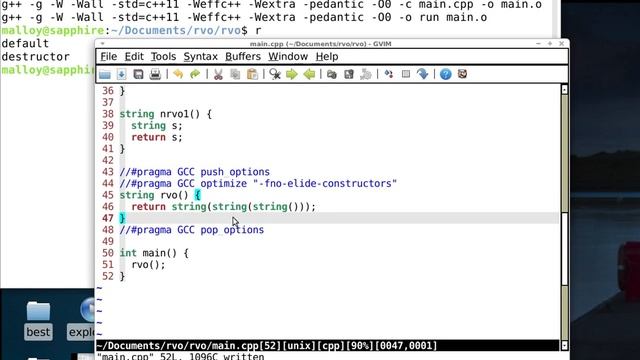Open the Buffers menu
Viewport: 640px width, 360px height.
pyautogui.click(x=243, y=56)
